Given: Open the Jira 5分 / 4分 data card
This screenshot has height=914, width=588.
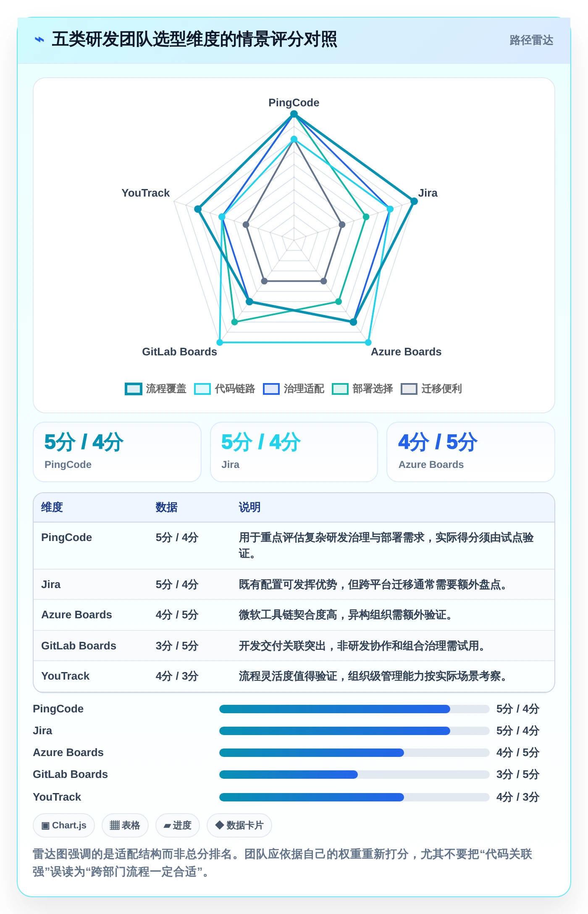Looking at the screenshot, I should click(x=294, y=452).
